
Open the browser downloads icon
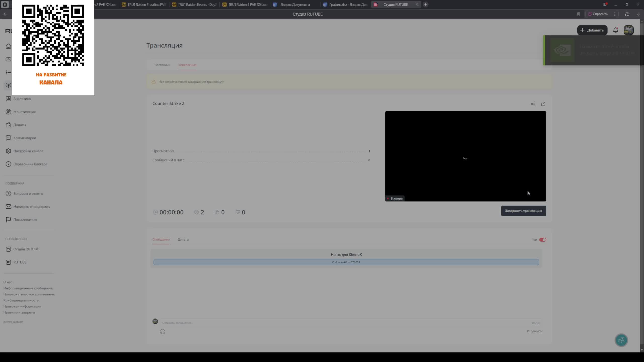tap(638, 14)
